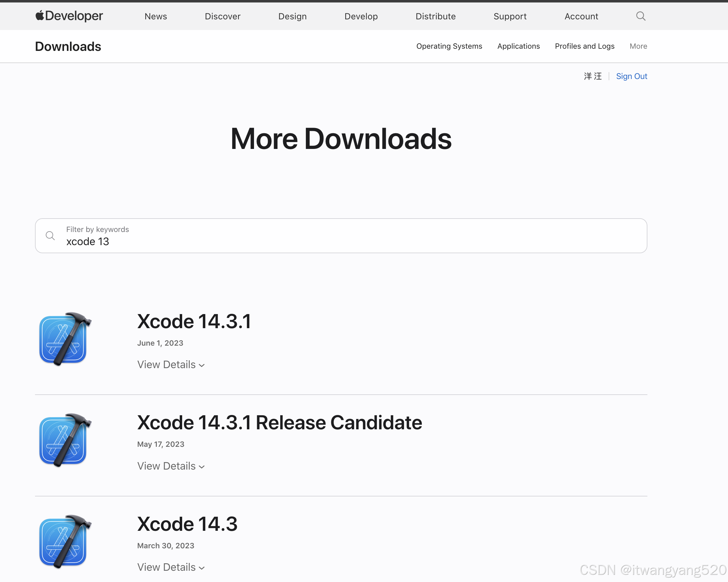Click the Xcode 14.3 title
Screen dimensions: 728x582
tap(187, 524)
